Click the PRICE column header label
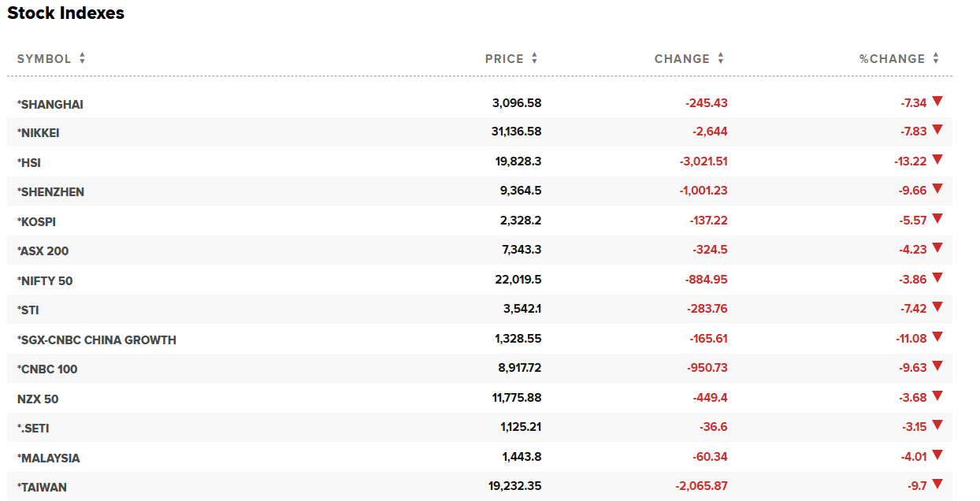The height and width of the screenshot is (501, 980). pyautogui.click(x=504, y=59)
